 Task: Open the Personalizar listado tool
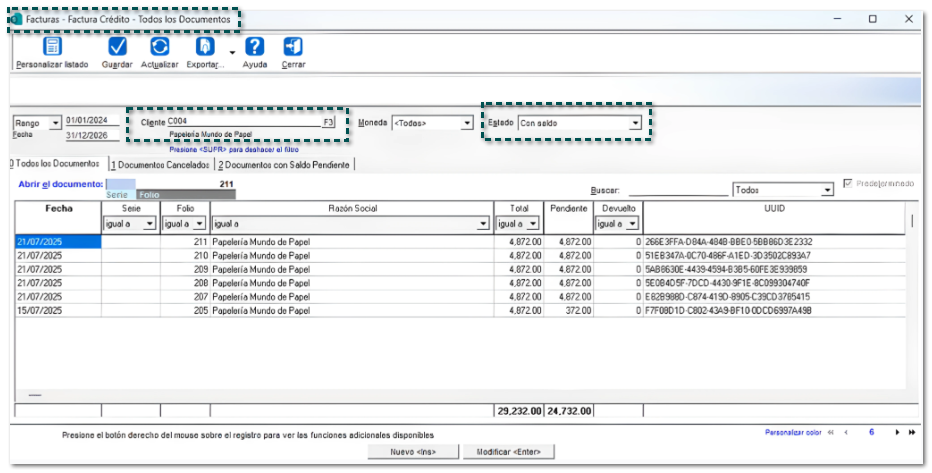(52, 47)
